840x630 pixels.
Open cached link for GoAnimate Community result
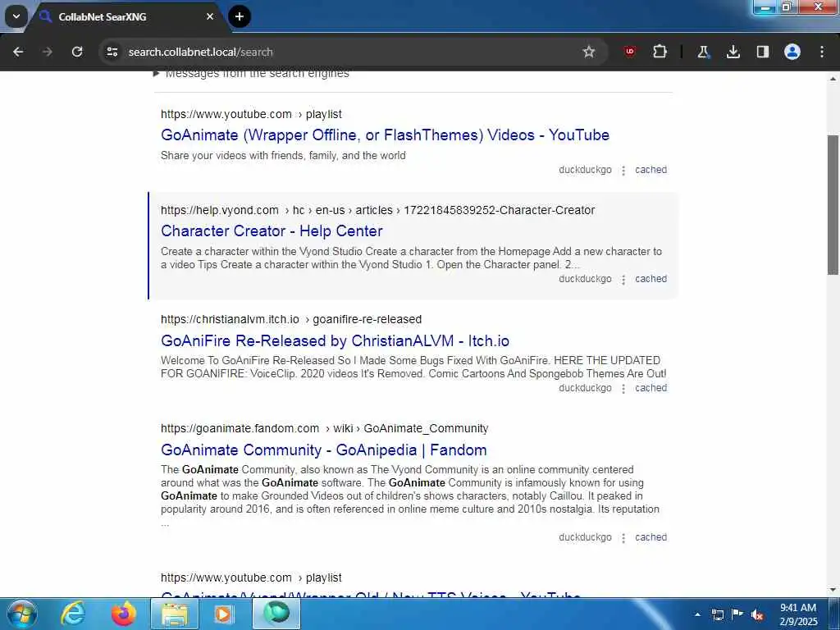[x=651, y=537]
